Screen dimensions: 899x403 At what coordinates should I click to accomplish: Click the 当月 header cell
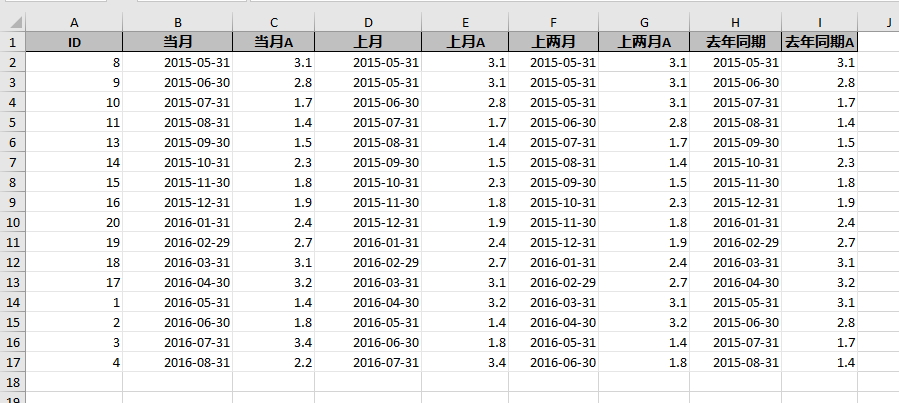coord(178,42)
